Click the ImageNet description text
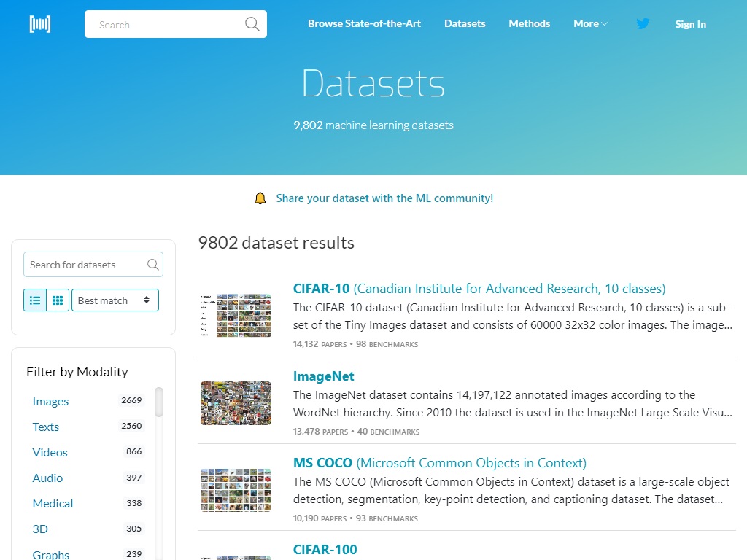This screenshot has height=560, width=747. 513,404
